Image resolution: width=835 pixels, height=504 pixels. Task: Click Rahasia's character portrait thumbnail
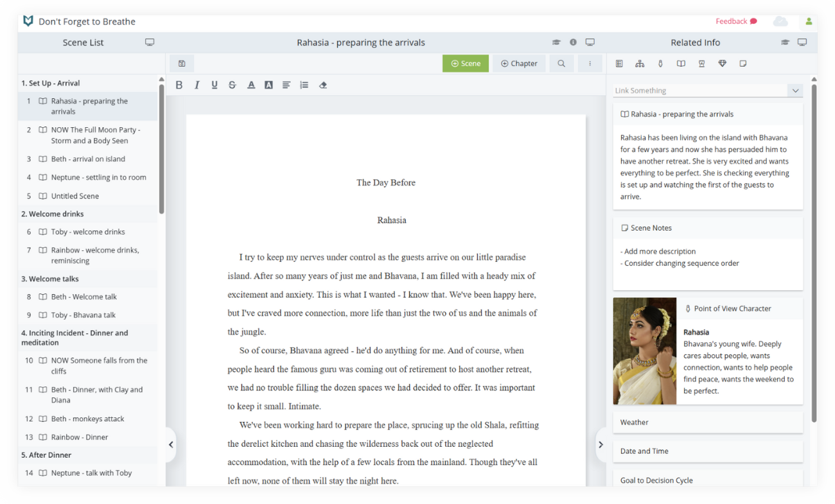(644, 351)
